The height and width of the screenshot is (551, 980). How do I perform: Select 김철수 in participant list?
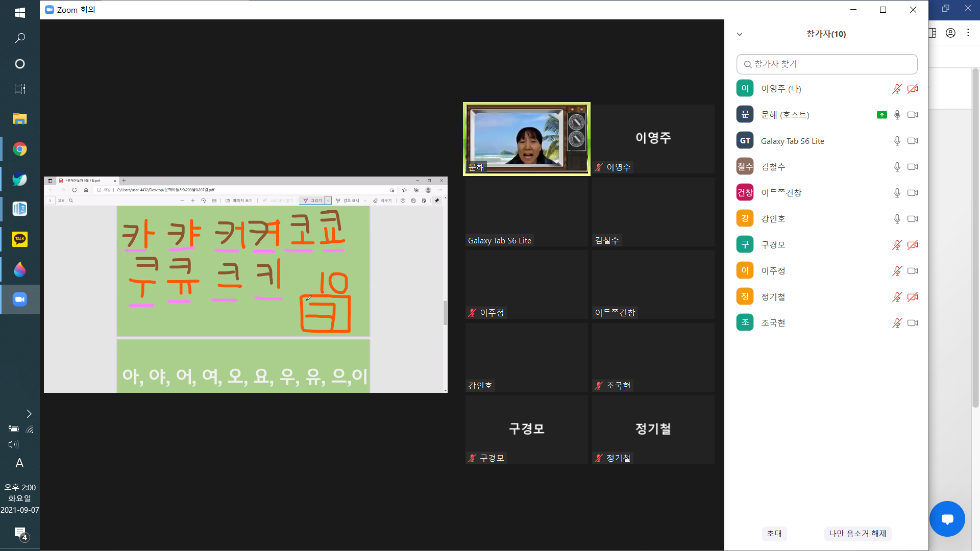tap(827, 167)
